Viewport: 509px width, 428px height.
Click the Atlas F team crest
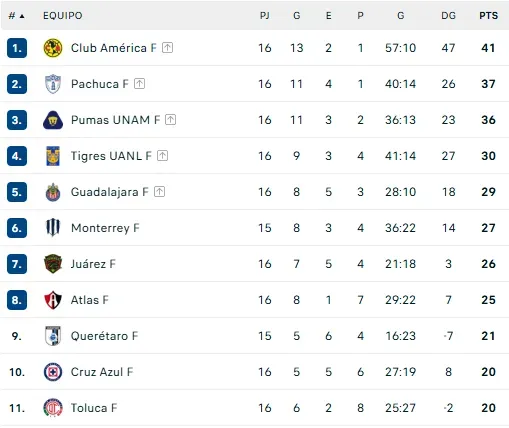pyautogui.click(x=53, y=300)
